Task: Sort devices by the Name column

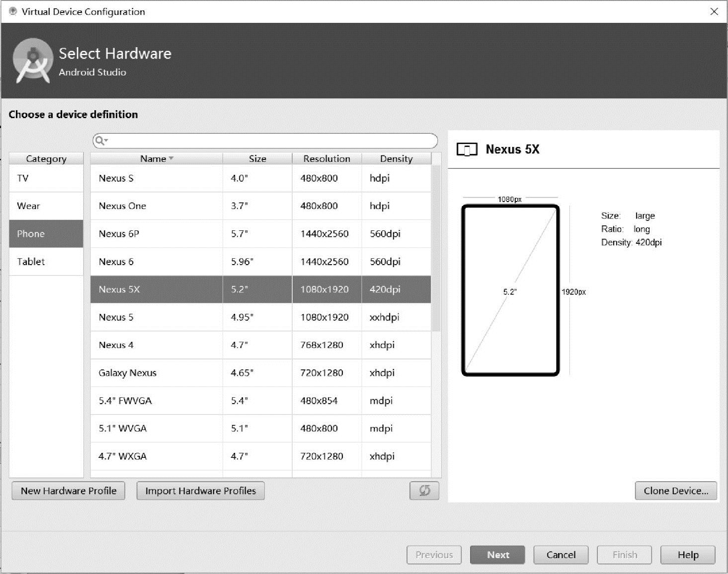Action: 157,158
